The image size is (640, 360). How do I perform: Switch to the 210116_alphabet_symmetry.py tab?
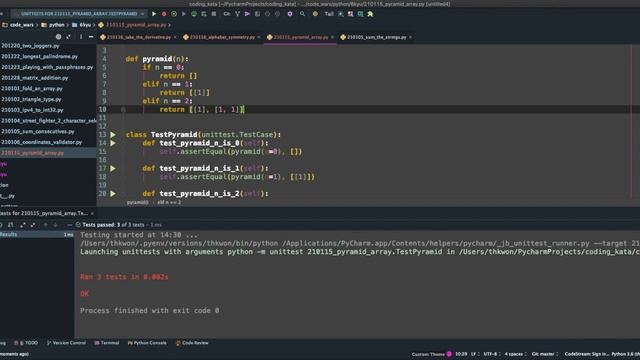pos(219,37)
